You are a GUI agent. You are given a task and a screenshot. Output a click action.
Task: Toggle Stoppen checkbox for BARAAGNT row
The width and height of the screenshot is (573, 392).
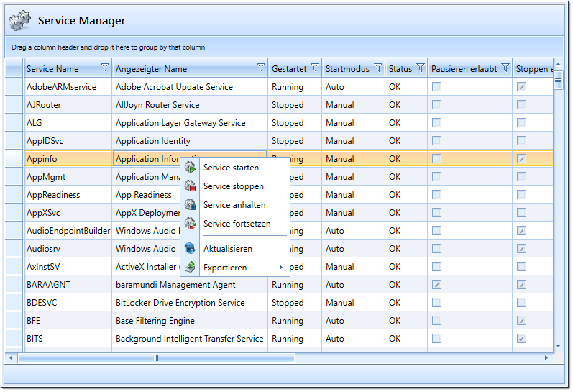pos(521,285)
